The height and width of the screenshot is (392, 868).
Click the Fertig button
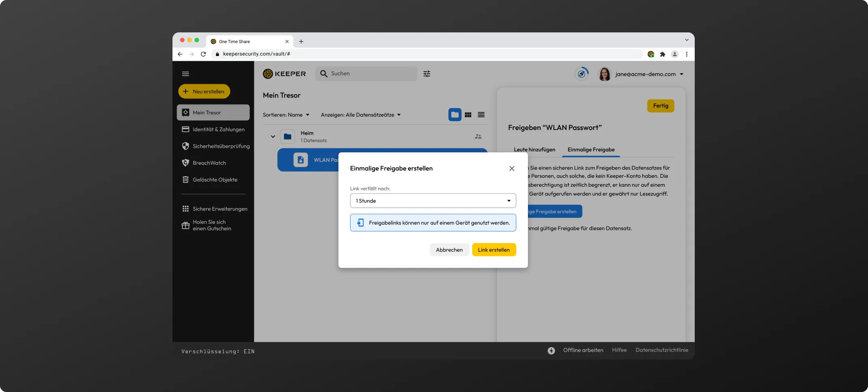(x=661, y=106)
